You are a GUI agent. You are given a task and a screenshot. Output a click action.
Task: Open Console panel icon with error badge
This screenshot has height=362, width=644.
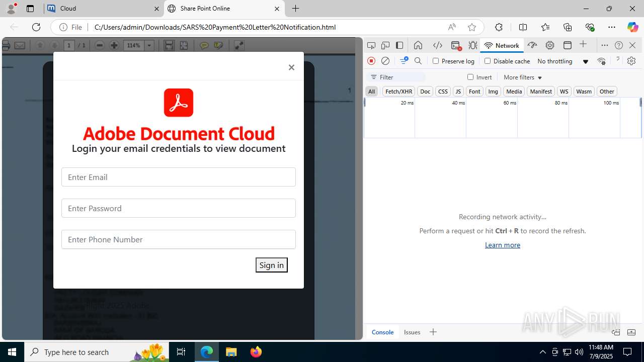click(456, 45)
